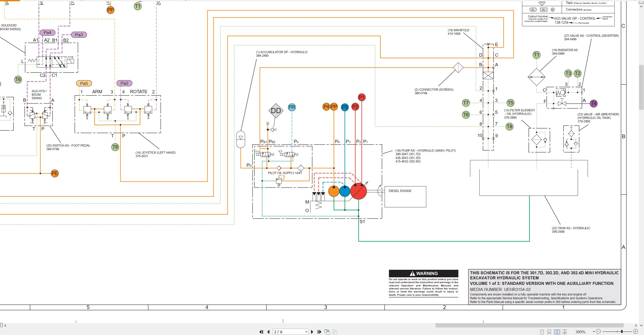This screenshot has width=644, height=335.
Task: Click the red main pump circle
Action: click(x=358, y=191)
